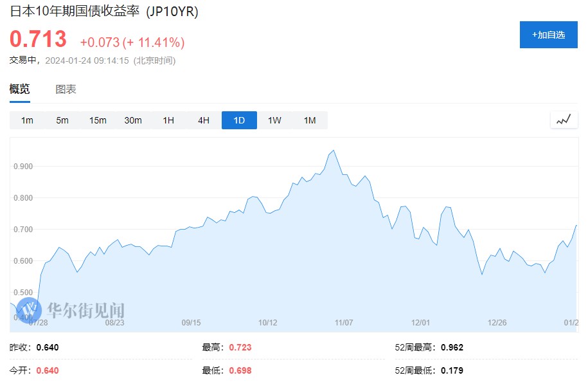Screen dimensions: 588x382
Task: Select the 1H interval button
Action: point(168,120)
